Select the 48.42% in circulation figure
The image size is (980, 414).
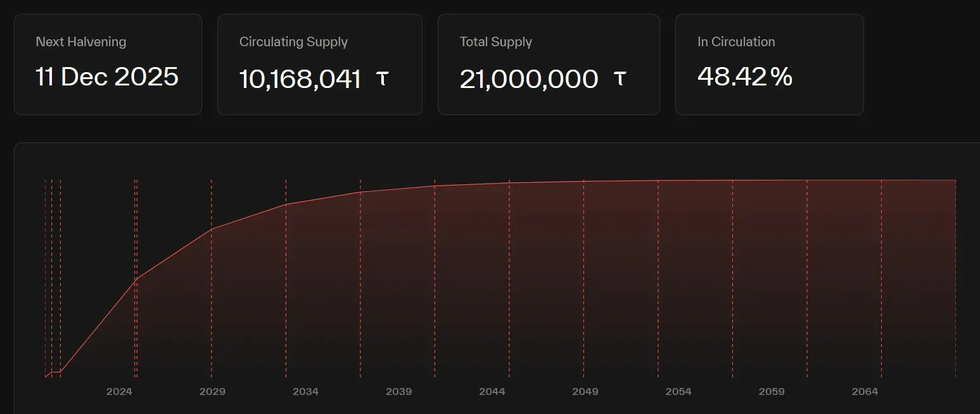coord(744,77)
